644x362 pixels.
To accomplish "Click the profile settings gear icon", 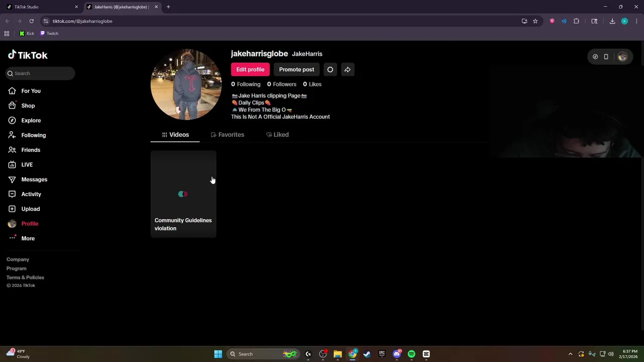I will 330,69.
